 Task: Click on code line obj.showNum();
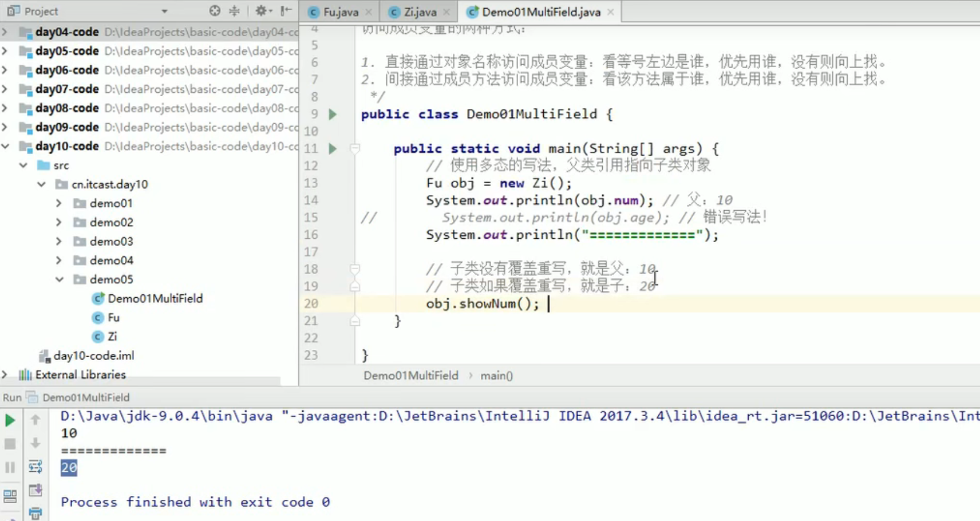pos(483,303)
